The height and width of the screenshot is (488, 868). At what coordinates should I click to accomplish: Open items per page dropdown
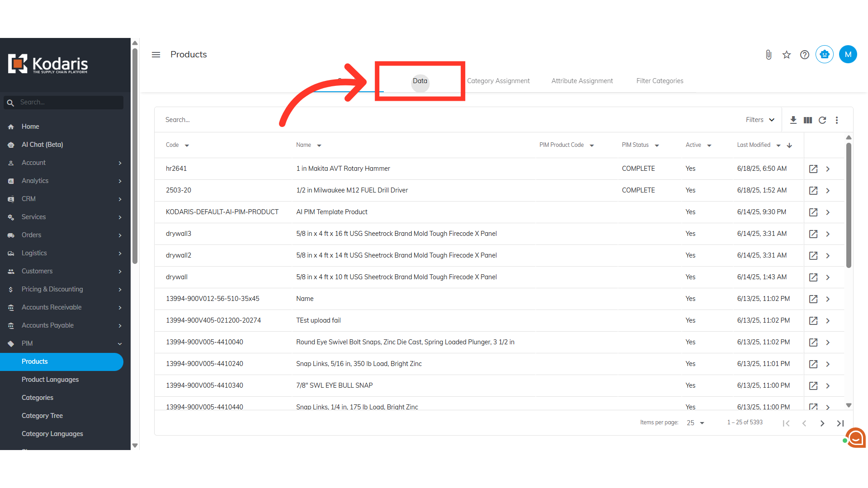[695, 423]
